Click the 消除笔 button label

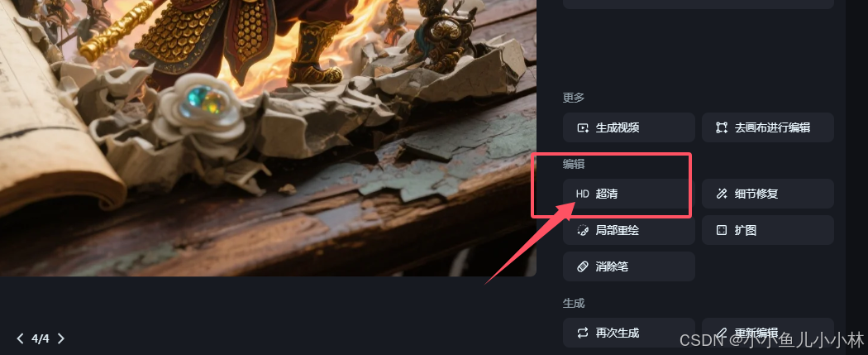tap(612, 266)
